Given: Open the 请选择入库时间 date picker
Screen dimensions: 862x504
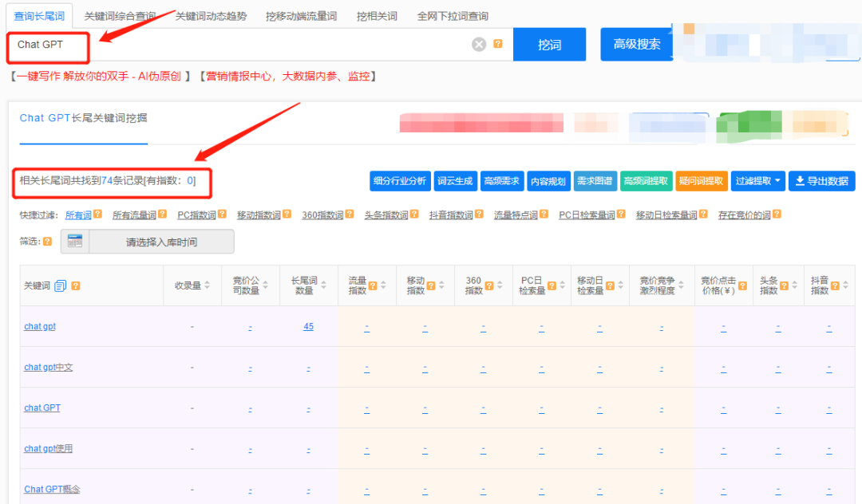Looking at the screenshot, I should coord(161,242).
